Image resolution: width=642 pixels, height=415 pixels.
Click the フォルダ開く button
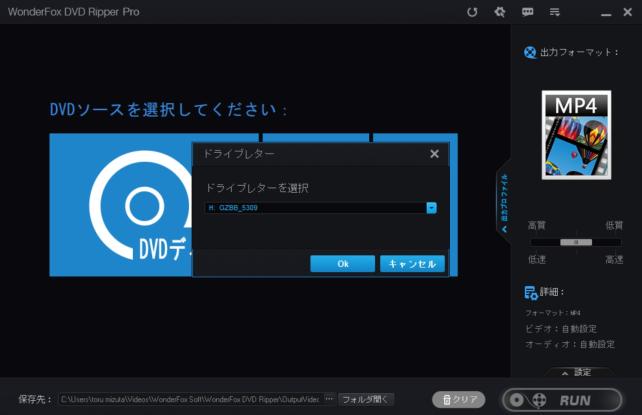pos(366,399)
